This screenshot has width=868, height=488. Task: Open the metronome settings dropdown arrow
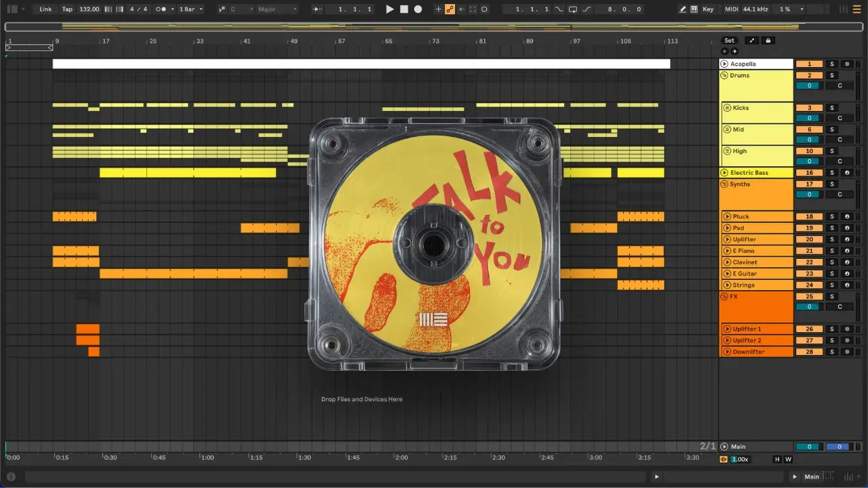[x=172, y=9]
